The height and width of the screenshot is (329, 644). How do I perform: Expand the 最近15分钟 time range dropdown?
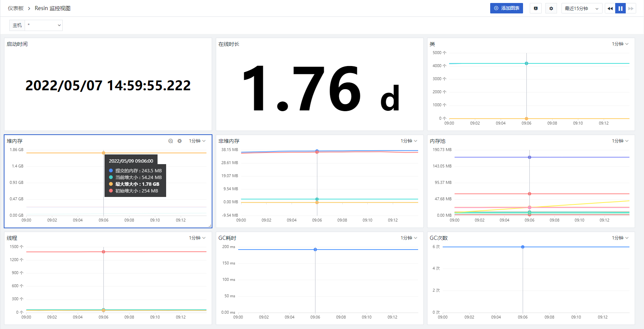point(581,8)
